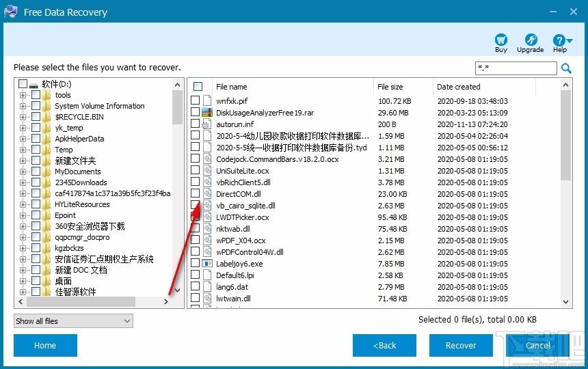Check the autorun.inf checkbox
588x369 pixels.
[195, 123]
